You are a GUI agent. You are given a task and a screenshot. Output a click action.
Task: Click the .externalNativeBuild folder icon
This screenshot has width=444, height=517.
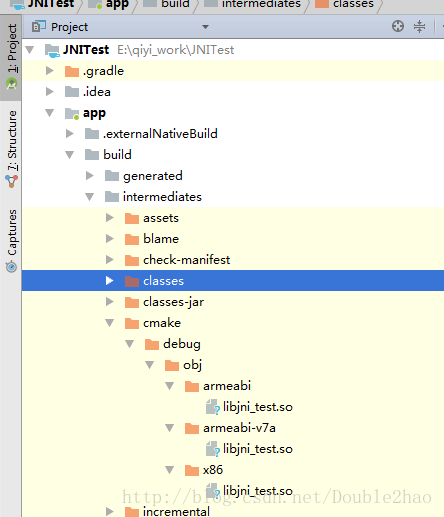pyautogui.click(x=92, y=134)
